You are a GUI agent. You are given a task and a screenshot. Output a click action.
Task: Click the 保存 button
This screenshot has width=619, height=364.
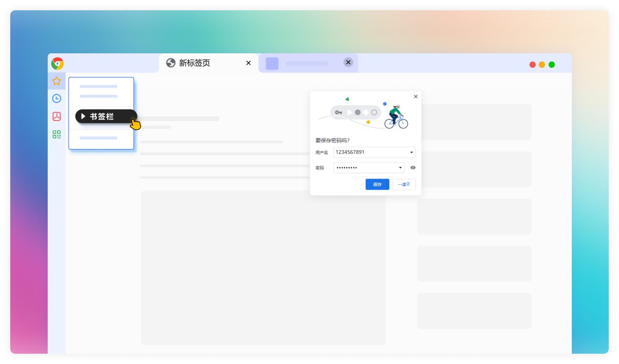[x=377, y=184]
